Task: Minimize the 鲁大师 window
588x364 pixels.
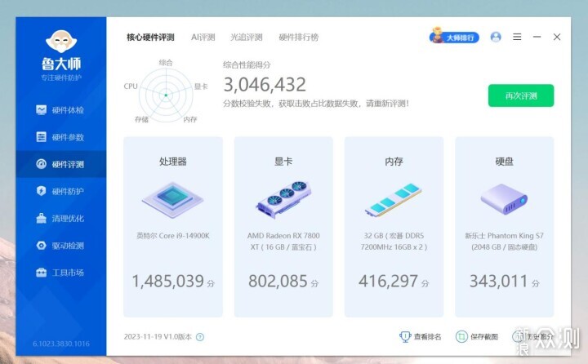Action: 537,37
